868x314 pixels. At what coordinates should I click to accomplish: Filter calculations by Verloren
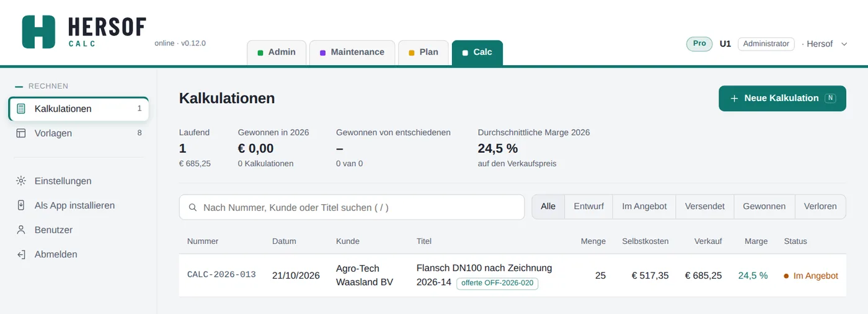(820, 207)
